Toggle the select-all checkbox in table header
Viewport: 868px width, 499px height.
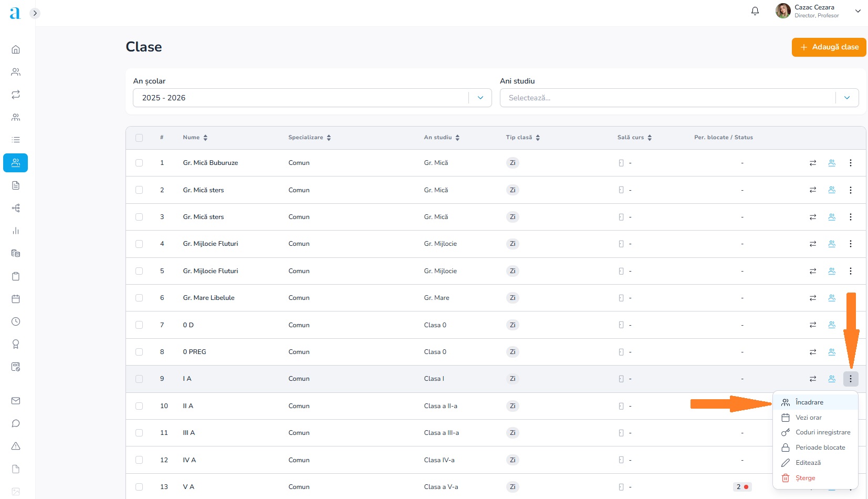pyautogui.click(x=139, y=138)
